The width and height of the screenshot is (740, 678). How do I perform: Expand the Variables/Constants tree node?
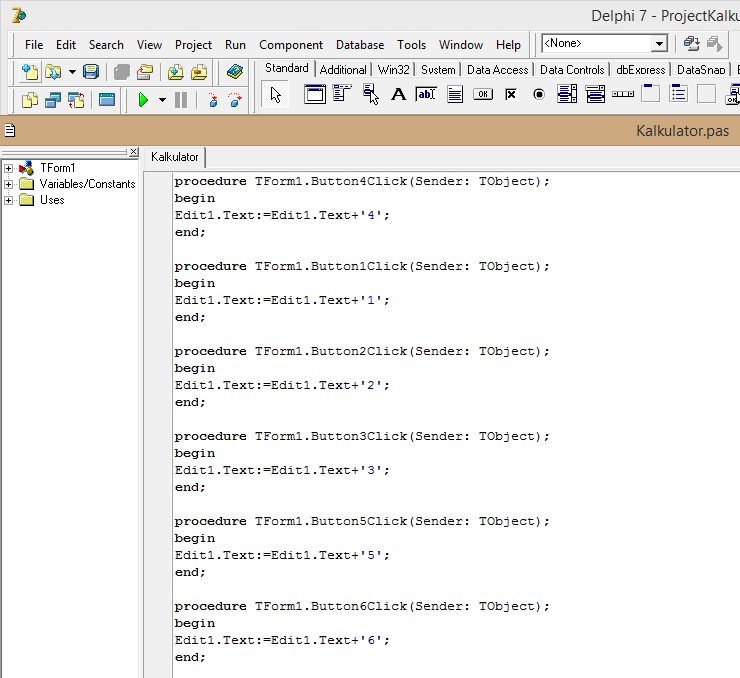[x=8, y=184]
